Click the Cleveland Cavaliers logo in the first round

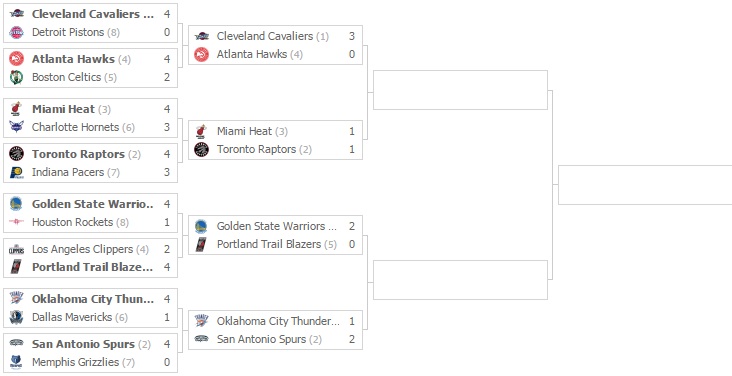(16, 14)
